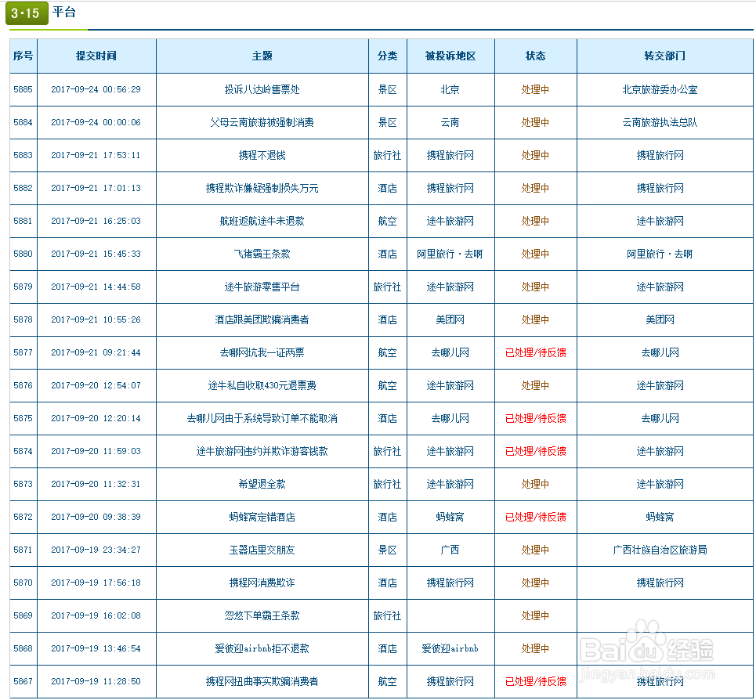
Task: Sort by the 提交时间 column header
Action: [97, 56]
